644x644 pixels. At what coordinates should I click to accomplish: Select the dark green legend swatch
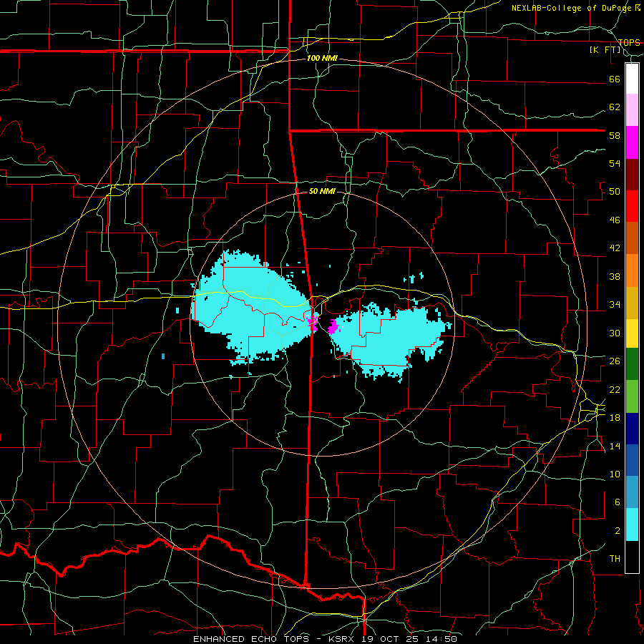click(x=632, y=364)
